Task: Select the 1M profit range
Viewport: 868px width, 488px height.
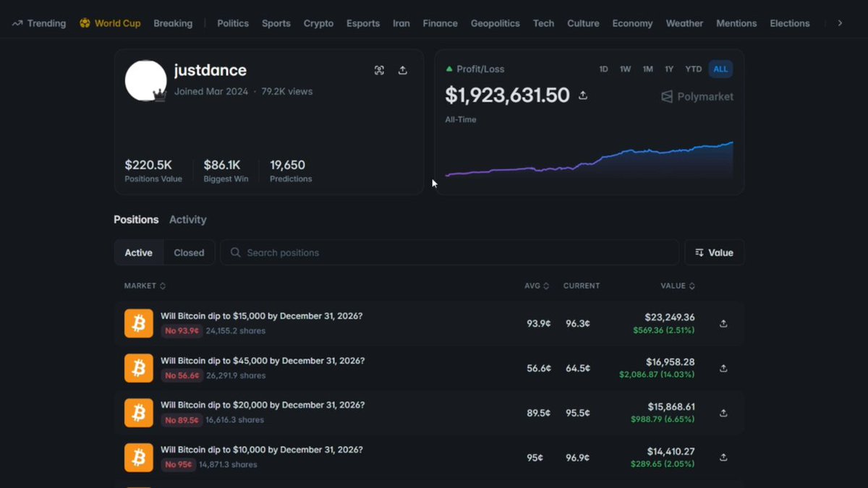Action: coord(647,69)
